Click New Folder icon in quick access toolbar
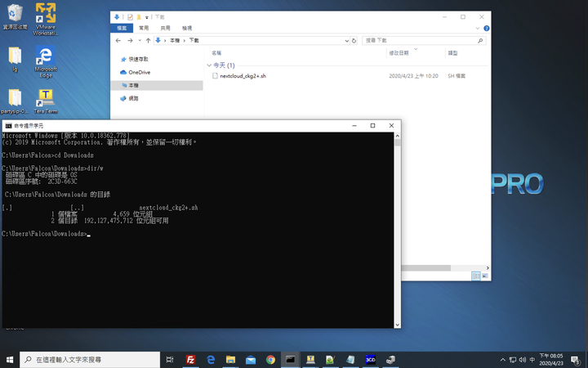 coord(139,17)
